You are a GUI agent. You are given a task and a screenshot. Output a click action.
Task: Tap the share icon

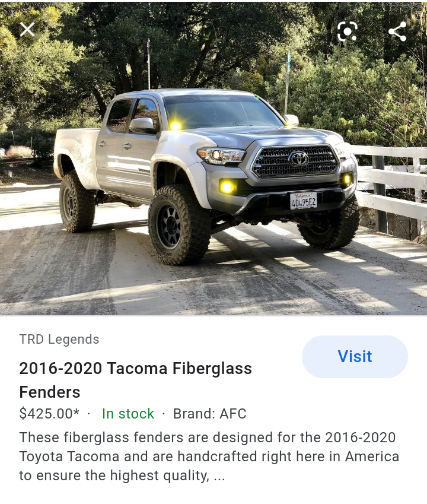397,31
